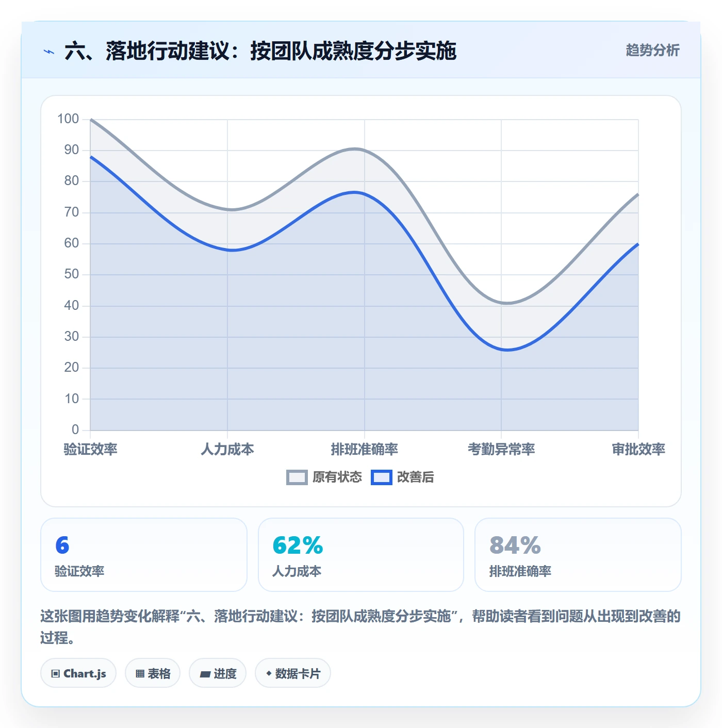The width and height of the screenshot is (722, 728).
Task: Click the gray 原有状态 point at 验证效率
Action: [91, 120]
